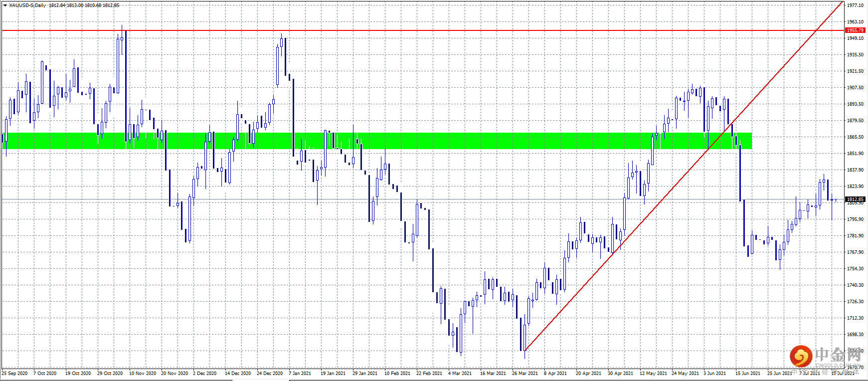Click the 1851.90 price axis label
868x381 pixels.
pyautogui.click(x=855, y=154)
